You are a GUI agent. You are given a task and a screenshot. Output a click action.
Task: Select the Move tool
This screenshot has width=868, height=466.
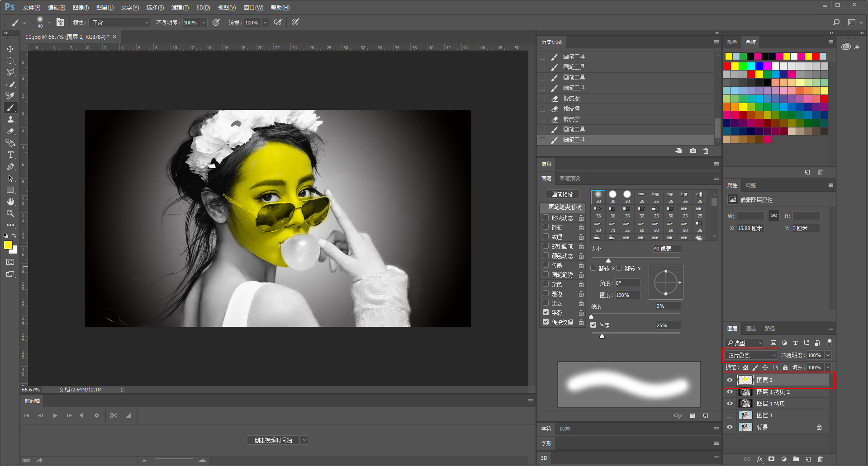coord(10,49)
